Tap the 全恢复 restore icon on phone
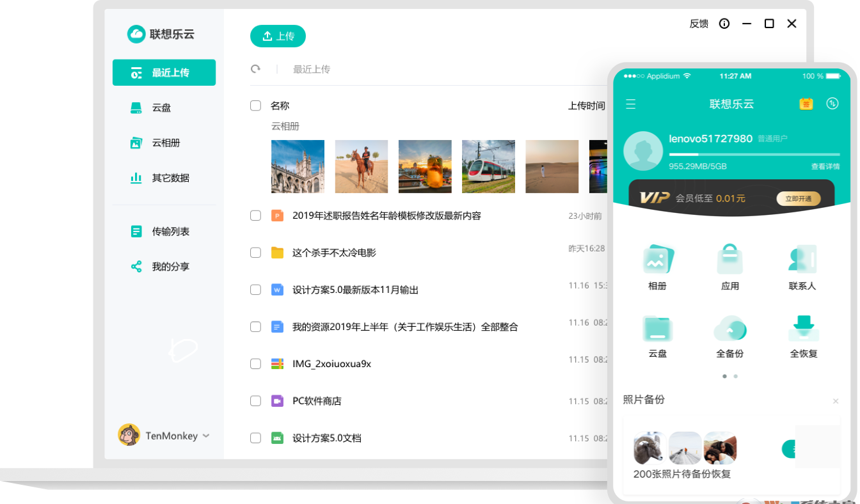Screen dimensions: 860x504 pyautogui.click(x=804, y=328)
